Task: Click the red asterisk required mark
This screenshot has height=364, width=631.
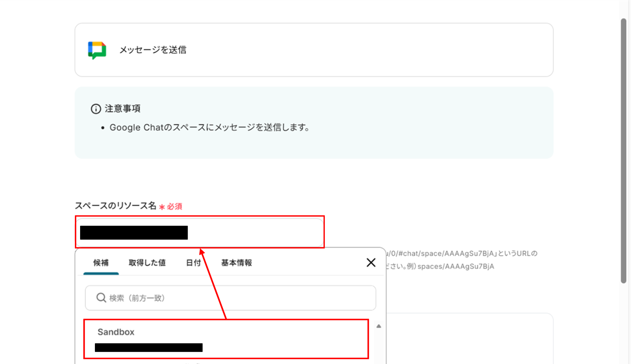Action: coord(162,207)
